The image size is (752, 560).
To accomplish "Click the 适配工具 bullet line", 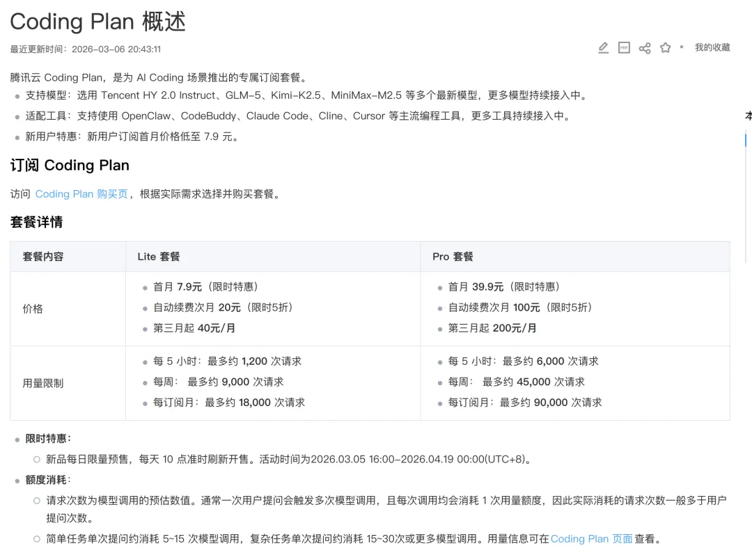I will tap(298, 116).
